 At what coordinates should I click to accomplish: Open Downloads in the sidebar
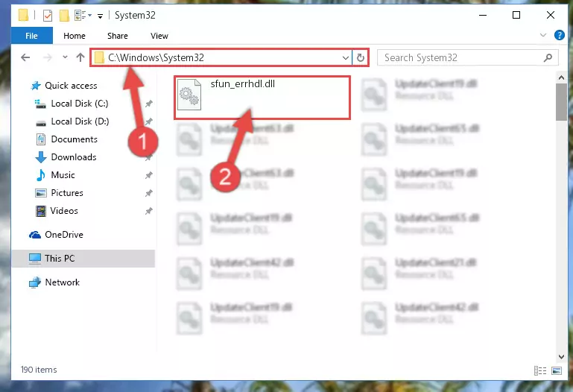point(74,157)
